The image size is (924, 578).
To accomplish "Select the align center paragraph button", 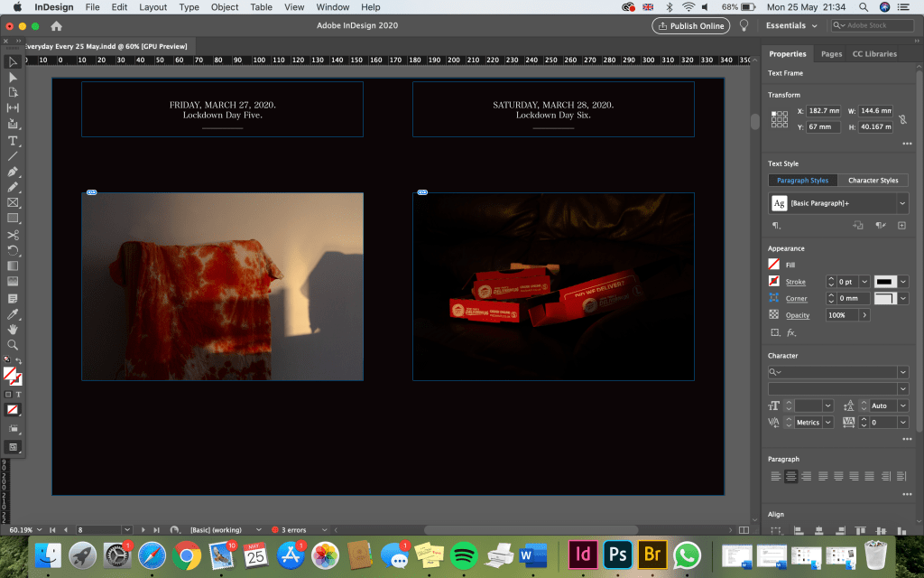I will tap(790, 476).
